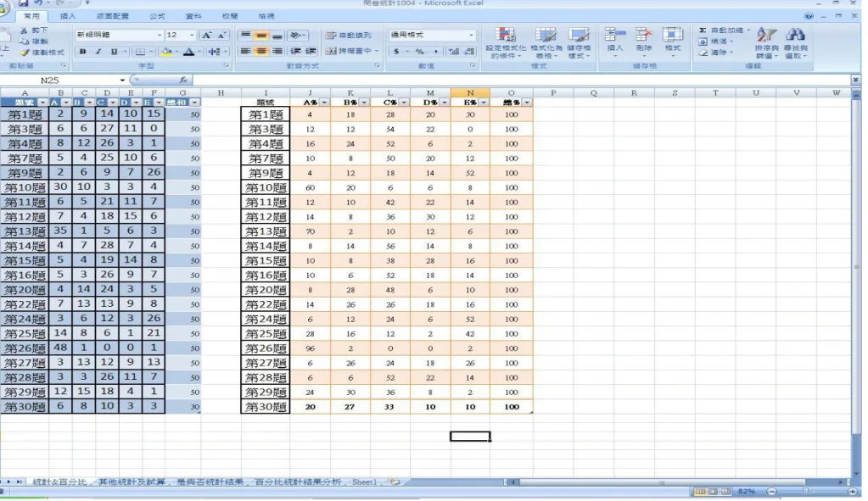The image size is (868, 501).
Task: Click the percent style icon
Action: 420,52
